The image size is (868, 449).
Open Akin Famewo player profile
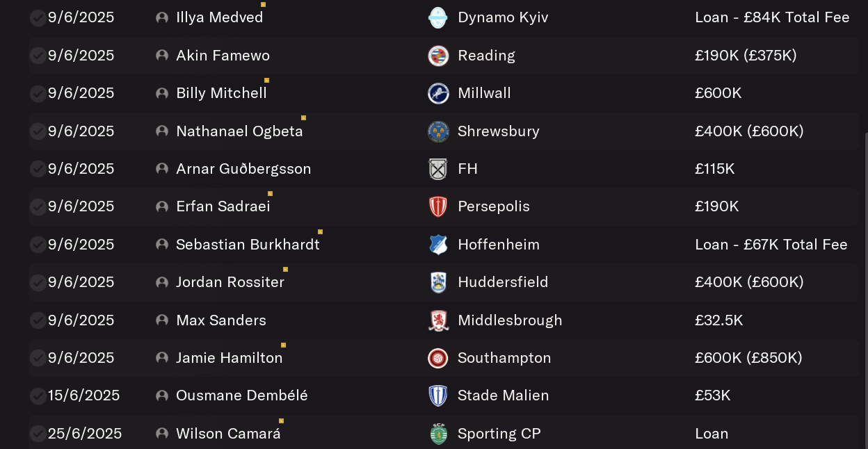(x=223, y=56)
